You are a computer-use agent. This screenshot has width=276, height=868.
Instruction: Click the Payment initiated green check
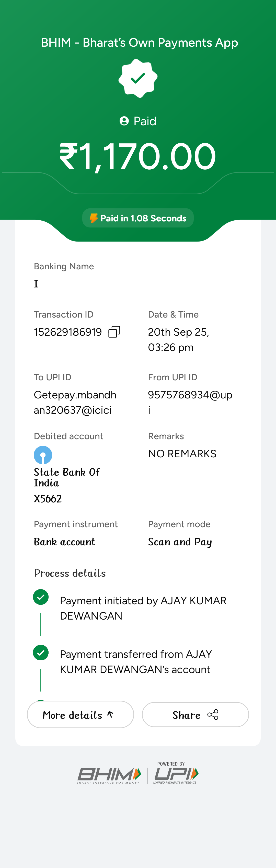click(x=41, y=597)
